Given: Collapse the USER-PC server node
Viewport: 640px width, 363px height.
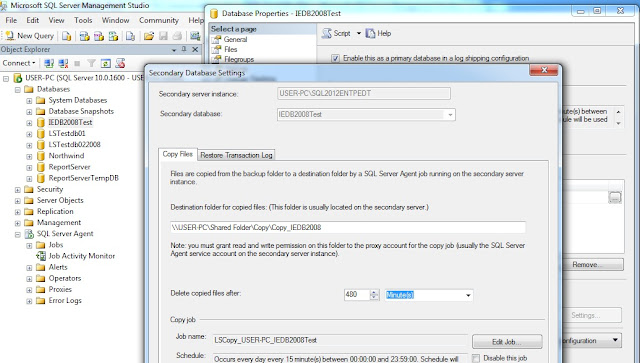Looking at the screenshot, I should (x=6, y=78).
